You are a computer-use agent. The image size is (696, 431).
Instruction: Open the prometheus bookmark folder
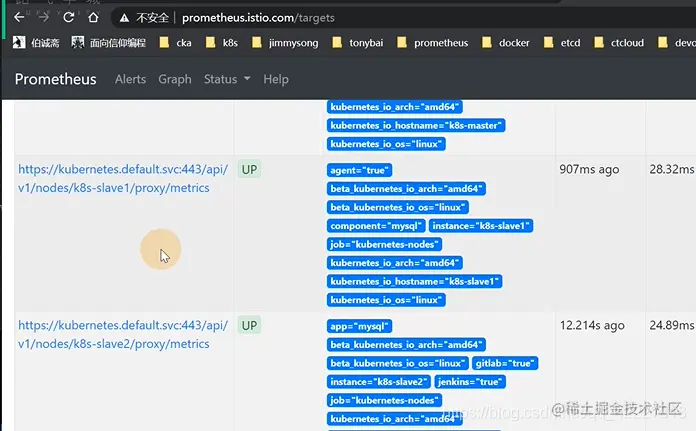tap(432, 43)
